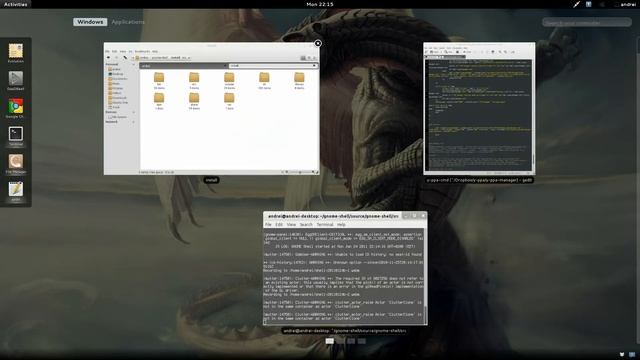Click the andrei@andrei-desktop terminal caption
The height and width of the screenshot is (360, 640).
click(345, 331)
